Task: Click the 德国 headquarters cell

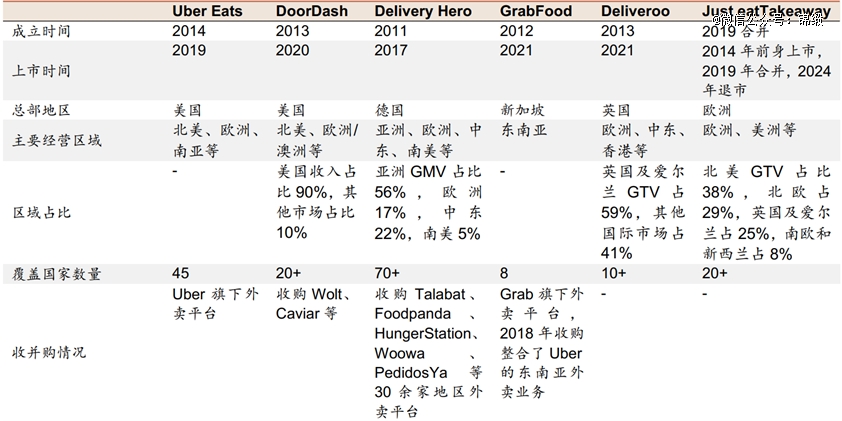Action: (390, 110)
